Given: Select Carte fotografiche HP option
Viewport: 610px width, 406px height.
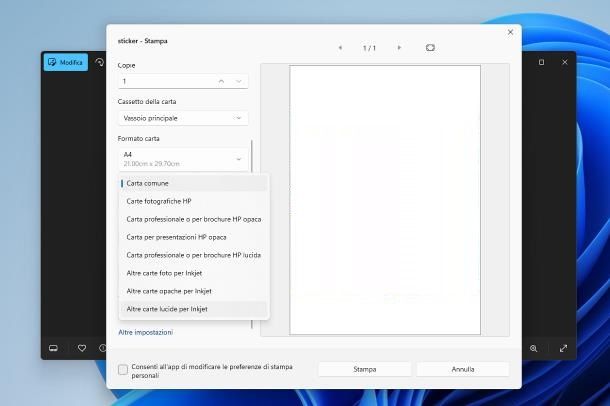Looking at the screenshot, I should tap(194, 201).
